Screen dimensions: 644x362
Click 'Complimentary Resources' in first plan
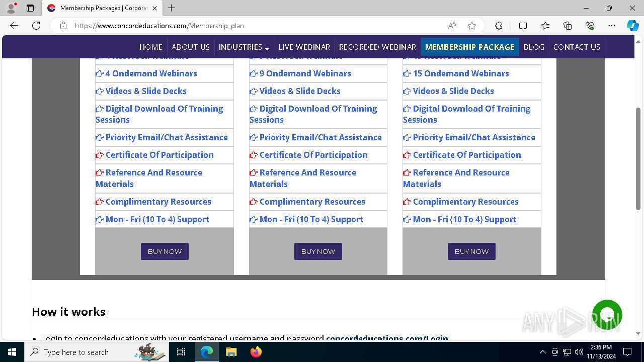click(x=158, y=202)
